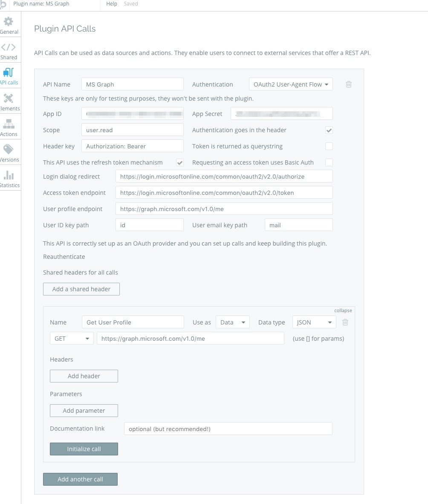Open the Actions workflow icon

tap(9, 124)
